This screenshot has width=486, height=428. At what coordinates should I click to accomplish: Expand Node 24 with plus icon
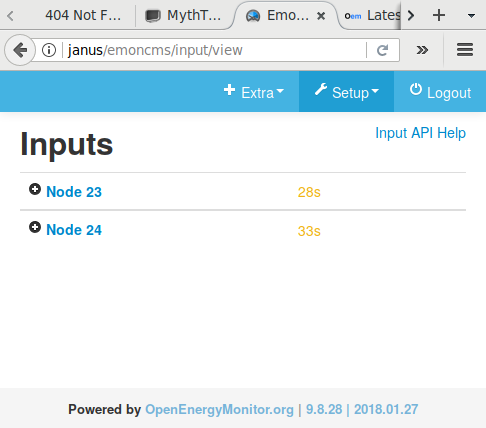pos(35,227)
